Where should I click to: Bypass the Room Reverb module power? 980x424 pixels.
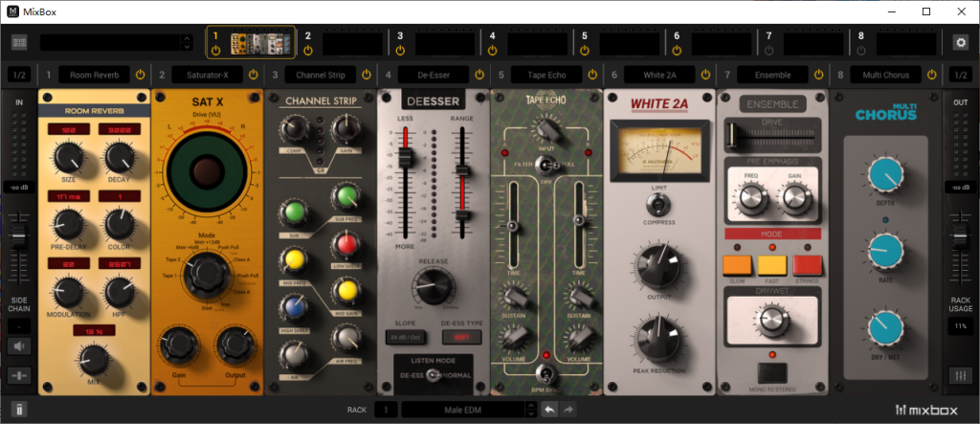[140, 75]
